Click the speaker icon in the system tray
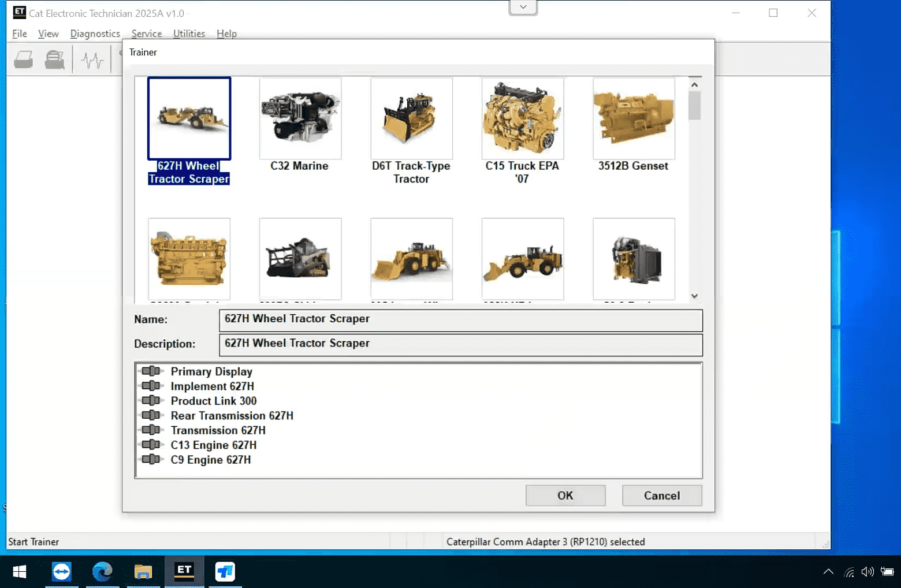 click(x=867, y=572)
